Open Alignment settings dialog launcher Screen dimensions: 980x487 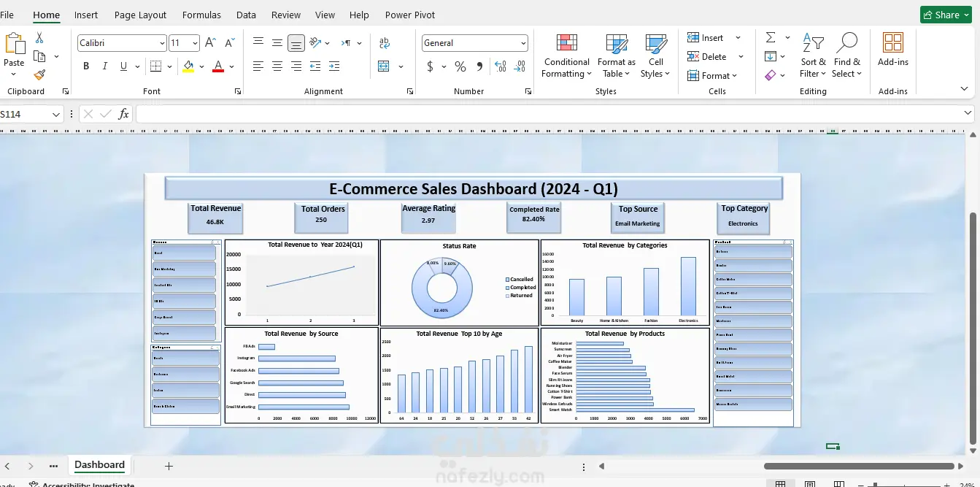click(409, 91)
